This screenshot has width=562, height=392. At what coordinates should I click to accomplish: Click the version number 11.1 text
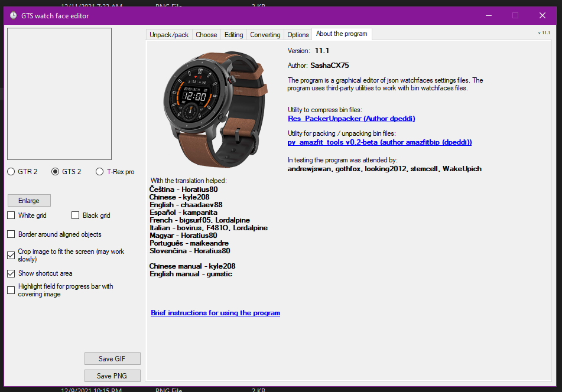pos(322,51)
